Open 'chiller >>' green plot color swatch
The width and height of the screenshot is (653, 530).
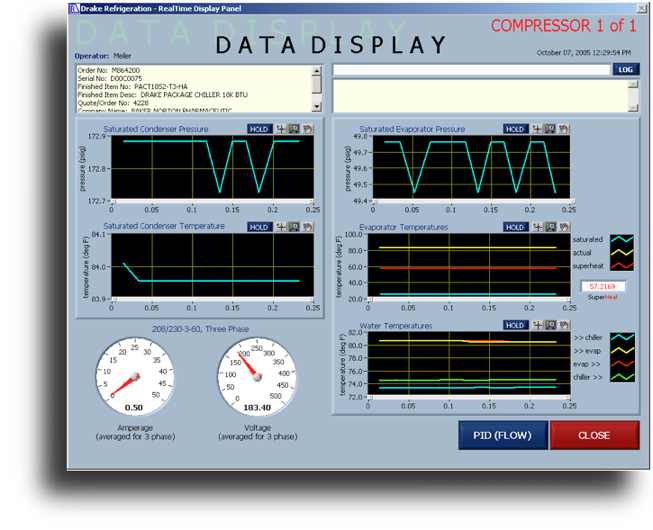(x=622, y=377)
